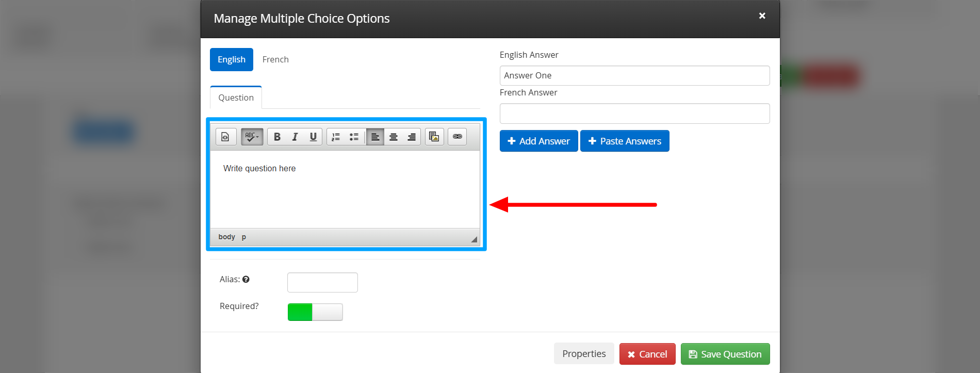Open the HTML source view
The image size is (980, 373).
225,137
